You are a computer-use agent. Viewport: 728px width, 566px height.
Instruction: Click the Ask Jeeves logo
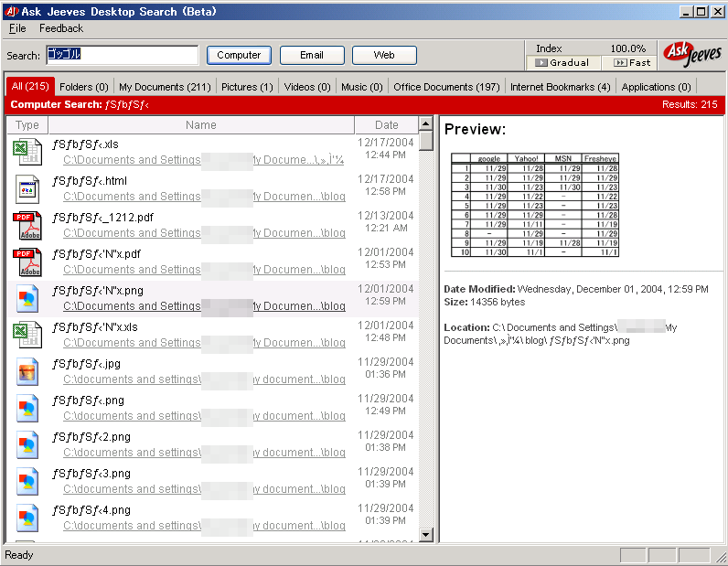pyautogui.click(x=691, y=55)
